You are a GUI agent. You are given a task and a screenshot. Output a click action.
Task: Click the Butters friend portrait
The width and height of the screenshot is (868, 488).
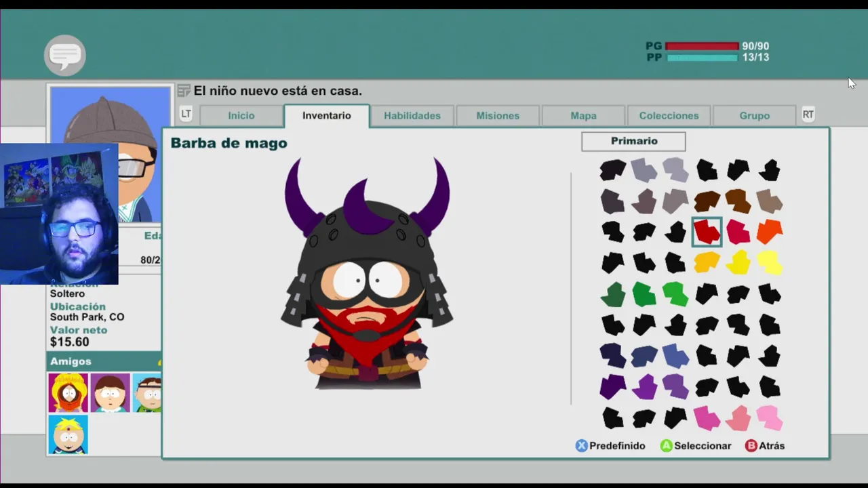point(68,434)
